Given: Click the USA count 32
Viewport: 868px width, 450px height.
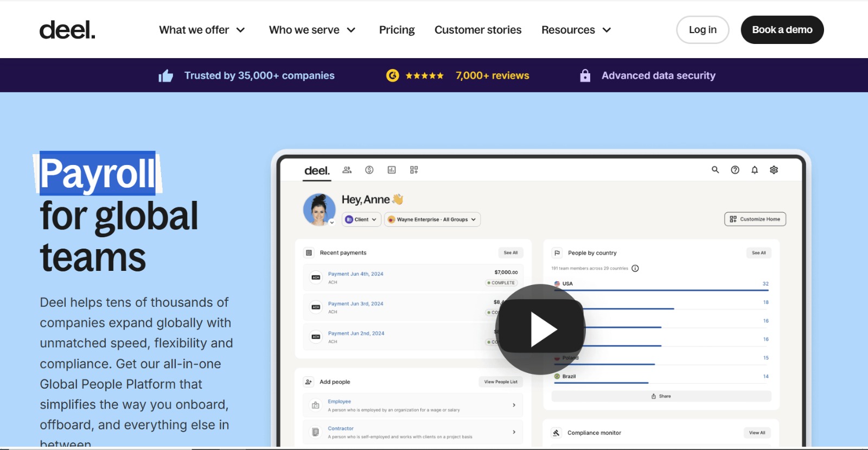Looking at the screenshot, I should pyautogui.click(x=765, y=284).
